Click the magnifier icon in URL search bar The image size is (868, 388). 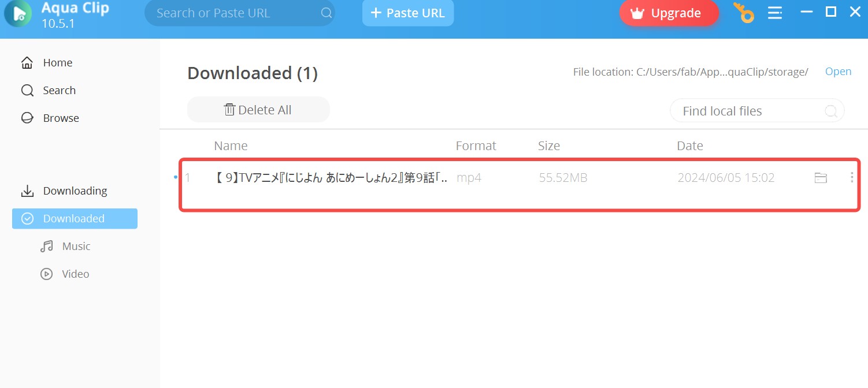click(327, 13)
